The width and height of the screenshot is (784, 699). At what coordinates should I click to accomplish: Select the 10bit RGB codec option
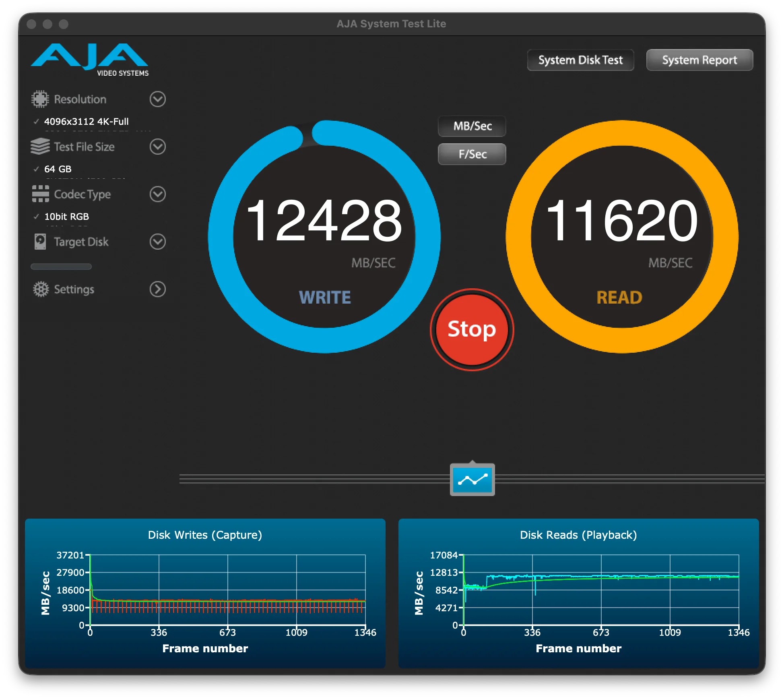point(66,217)
